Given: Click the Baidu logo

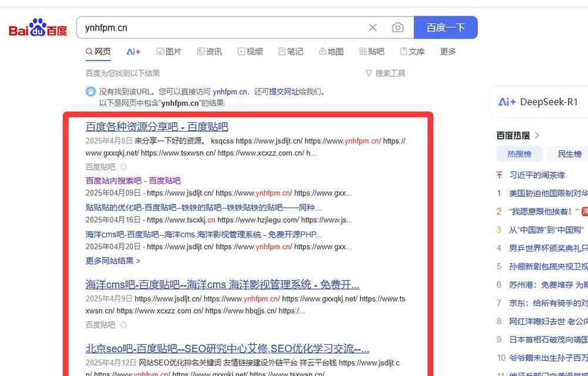Looking at the screenshot, I should click(x=38, y=28).
